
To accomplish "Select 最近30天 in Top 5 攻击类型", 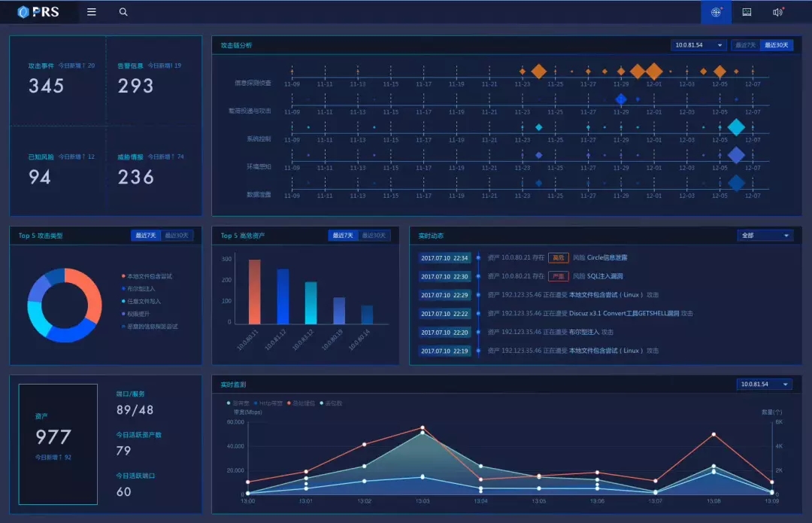I will [x=177, y=236].
